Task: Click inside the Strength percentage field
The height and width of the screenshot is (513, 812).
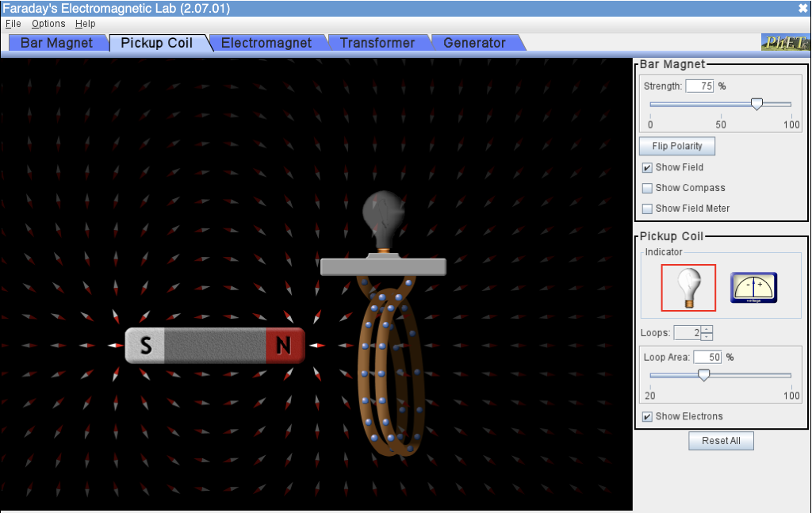Action: (699, 86)
